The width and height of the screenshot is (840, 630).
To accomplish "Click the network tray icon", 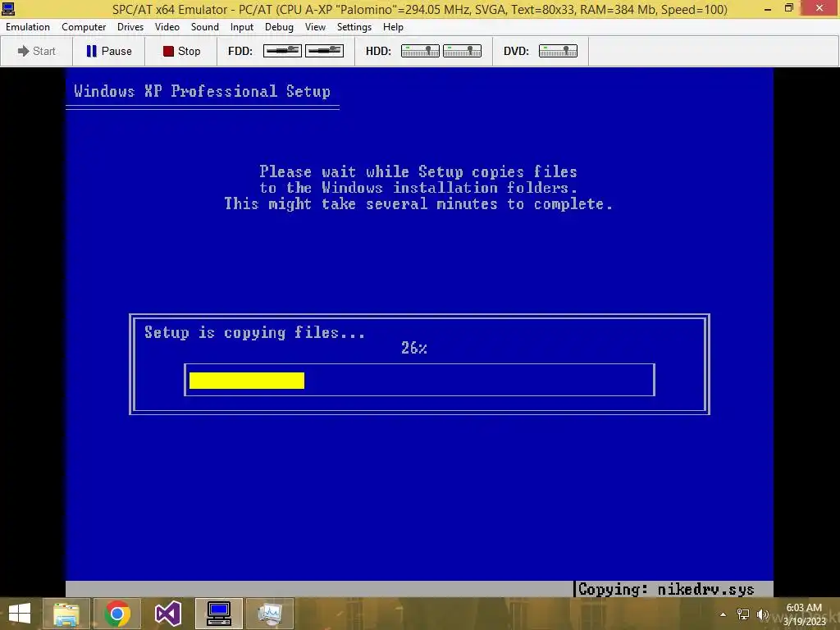I will 743,614.
